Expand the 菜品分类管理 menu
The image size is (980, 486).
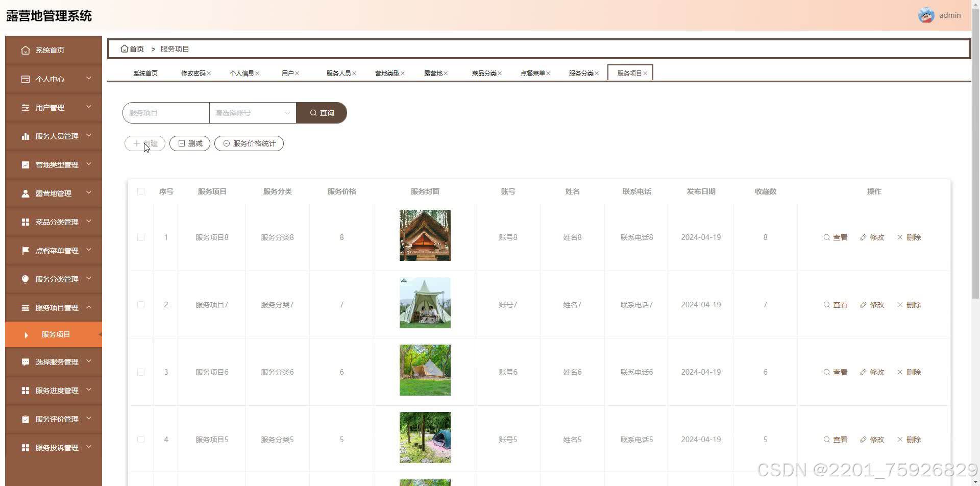coord(89,221)
